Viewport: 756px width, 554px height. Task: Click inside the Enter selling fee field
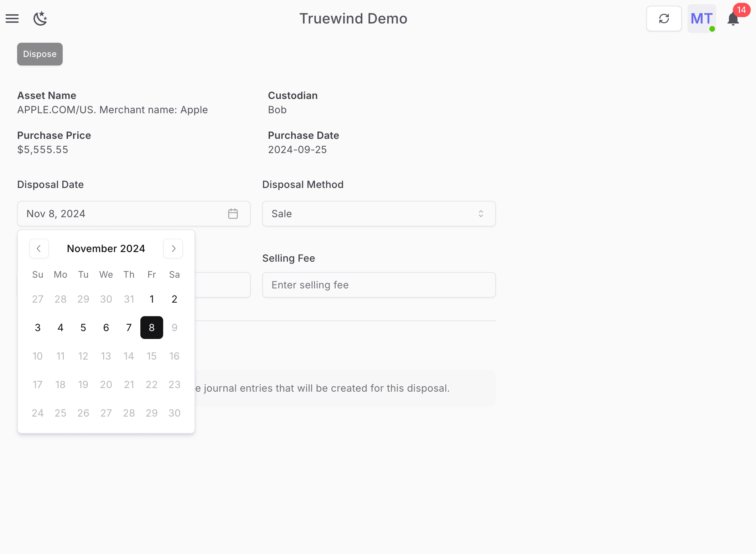pyautogui.click(x=379, y=284)
